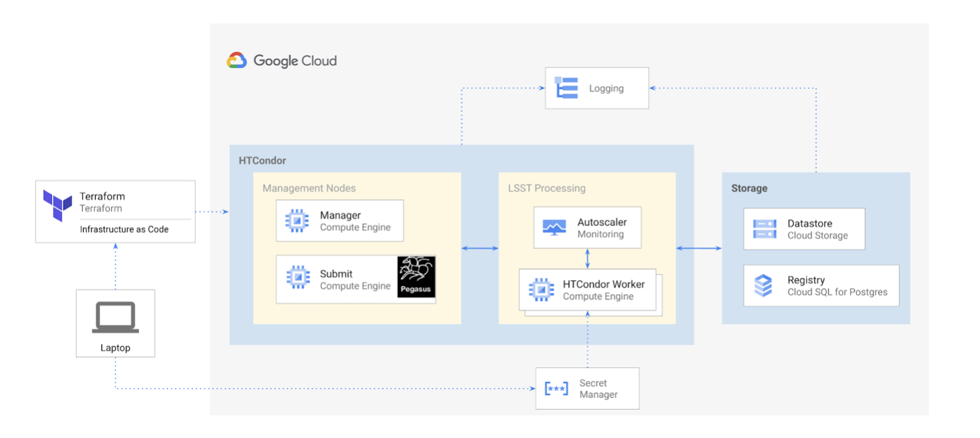
Task: Click the Secret Manager asterisk icon
Action: 556,389
